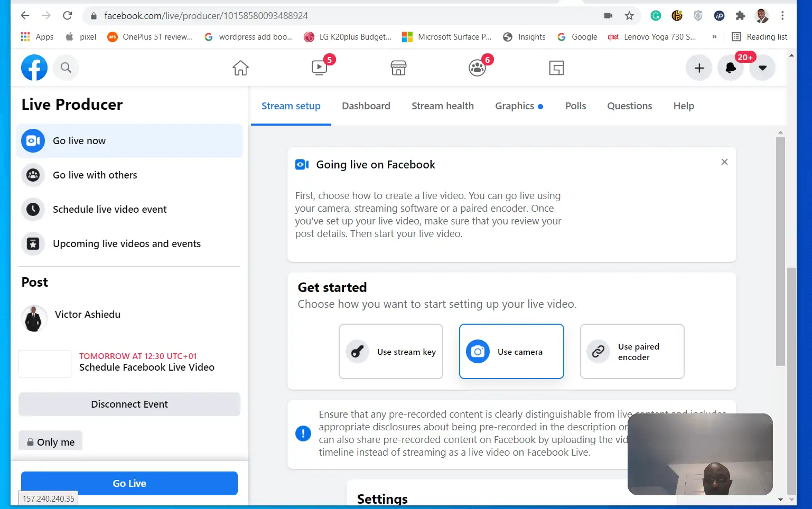812x509 pixels.
Task: Switch to Stream health tab
Action: pyautogui.click(x=443, y=106)
